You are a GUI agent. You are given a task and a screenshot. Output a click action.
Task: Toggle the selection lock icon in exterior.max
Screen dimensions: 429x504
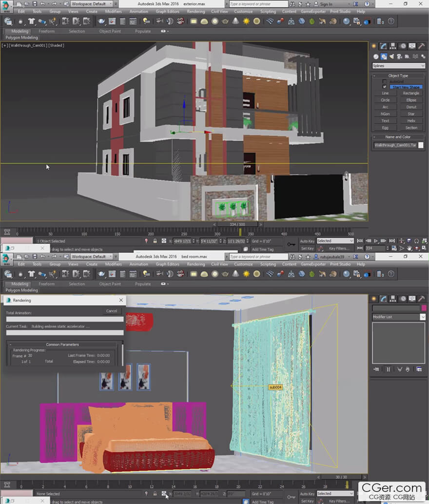155,241
